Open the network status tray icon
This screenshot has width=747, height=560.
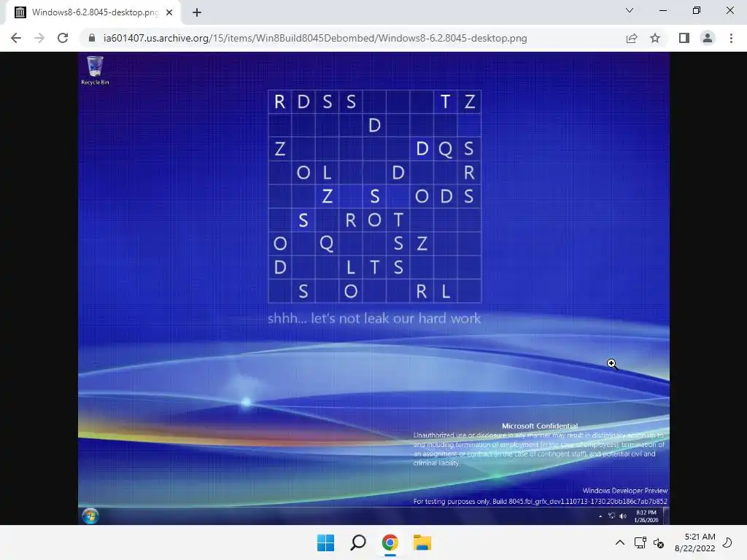(x=640, y=542)
